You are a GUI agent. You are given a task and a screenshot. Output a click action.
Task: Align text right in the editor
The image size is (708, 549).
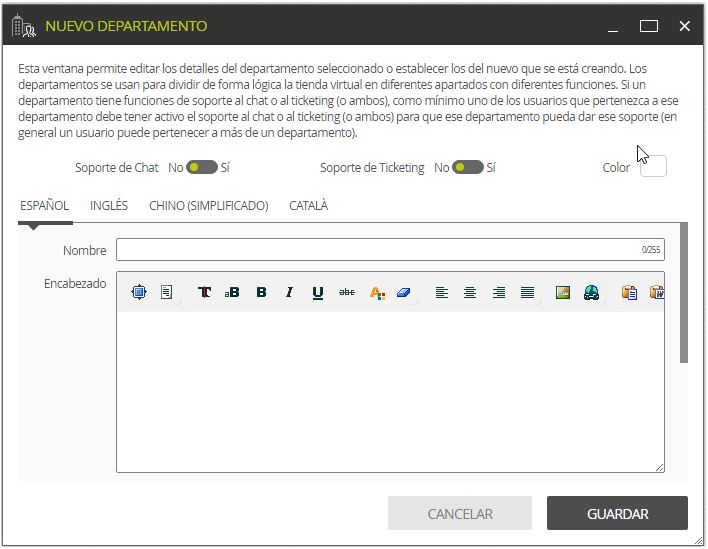click(499, 293)
